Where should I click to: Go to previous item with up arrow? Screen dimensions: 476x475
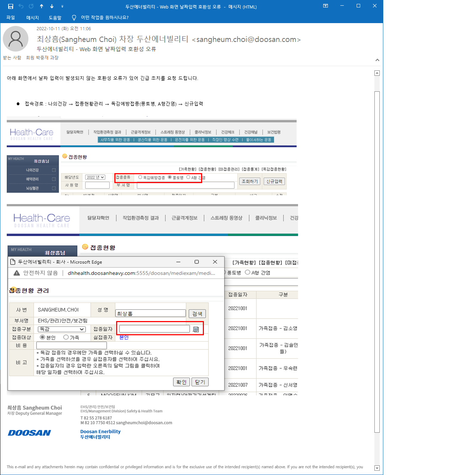click(42, 6)
